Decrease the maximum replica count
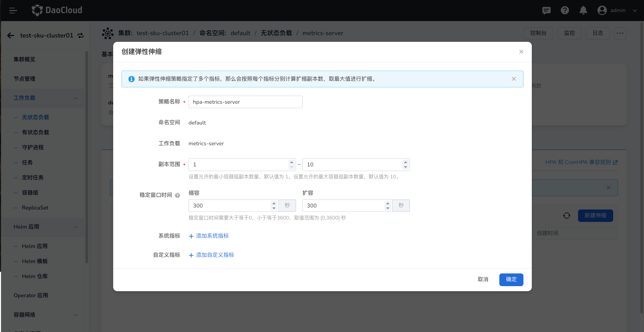This screenshot has height=332, width=644. coord(405,167)
